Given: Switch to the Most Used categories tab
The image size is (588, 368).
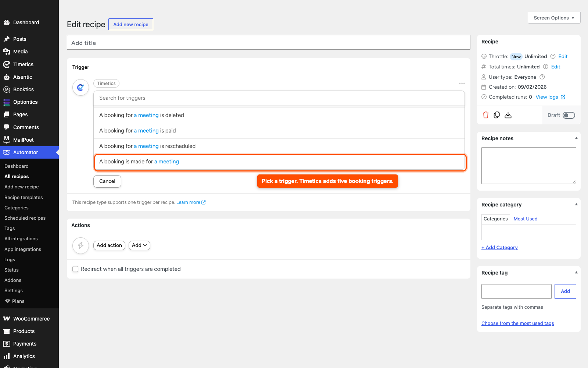Looking at the screenshot, I should [526, 219].
